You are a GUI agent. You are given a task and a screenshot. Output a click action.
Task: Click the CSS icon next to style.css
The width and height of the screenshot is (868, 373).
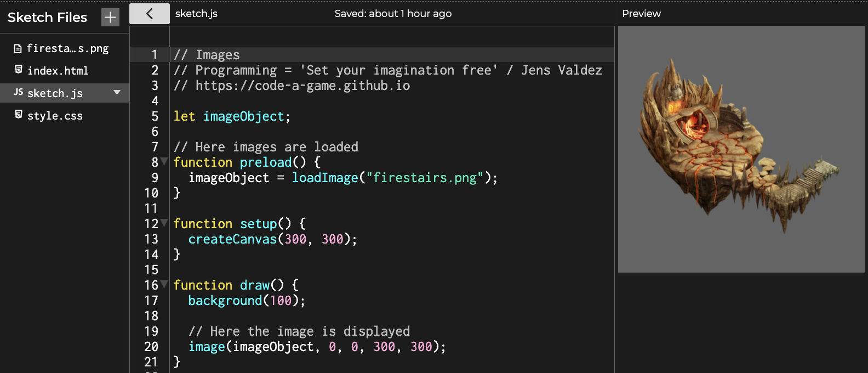click(19, 115)
